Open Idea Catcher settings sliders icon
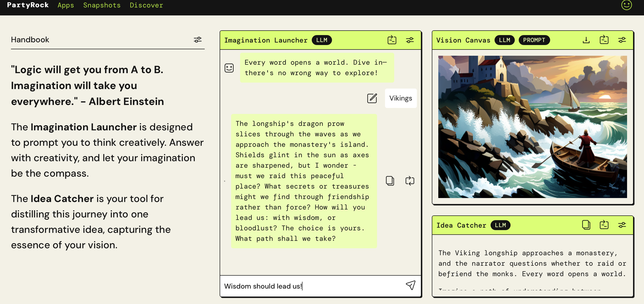644x304 pixels. (622, 225)
